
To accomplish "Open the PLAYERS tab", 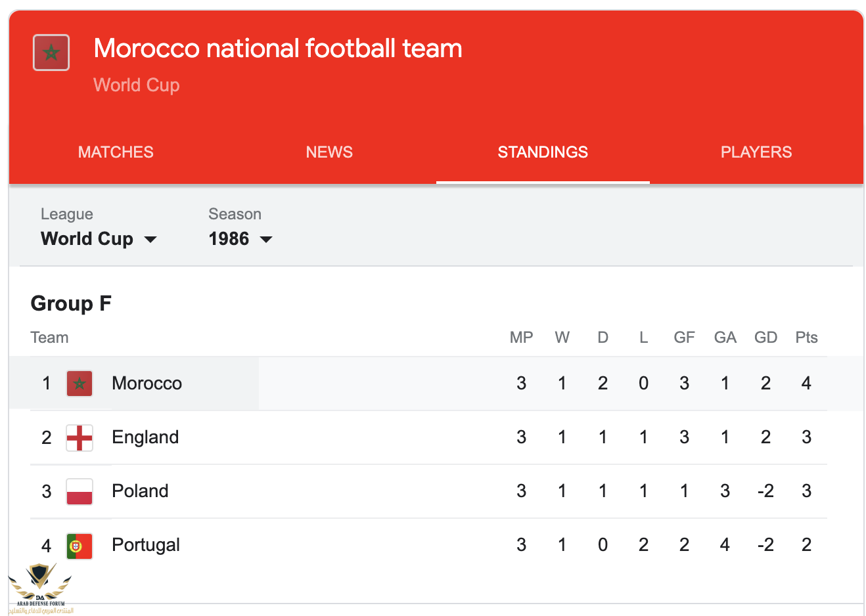I will (x=756, y=152).
